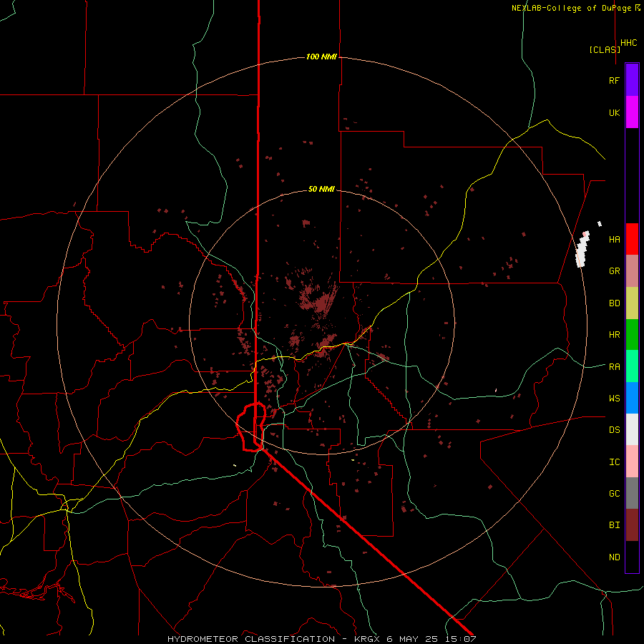The width and height of the screenshot is (644, 644).
Task: Click the GR legend label
Action: (x=614, y=271)
